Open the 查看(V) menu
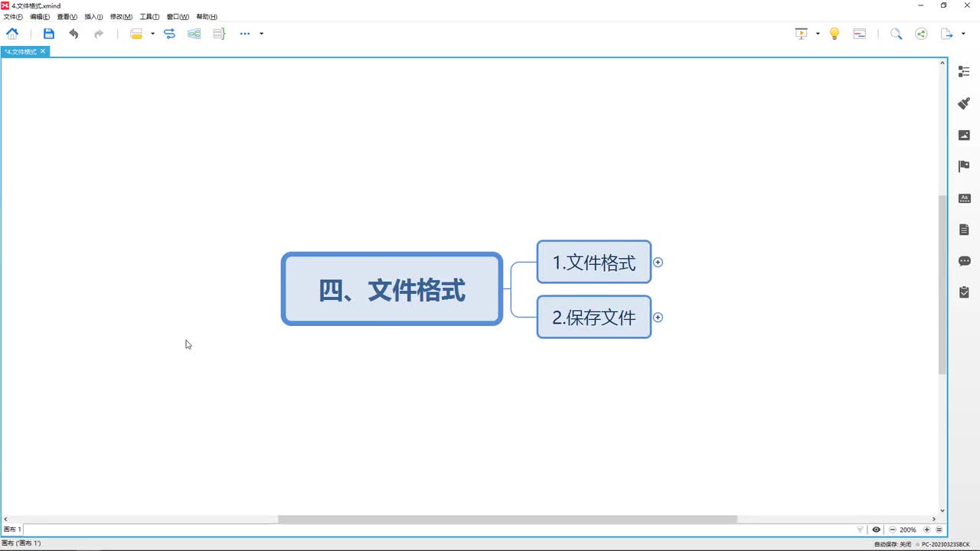The image size is (980, 551). click(x=67, y=17)
